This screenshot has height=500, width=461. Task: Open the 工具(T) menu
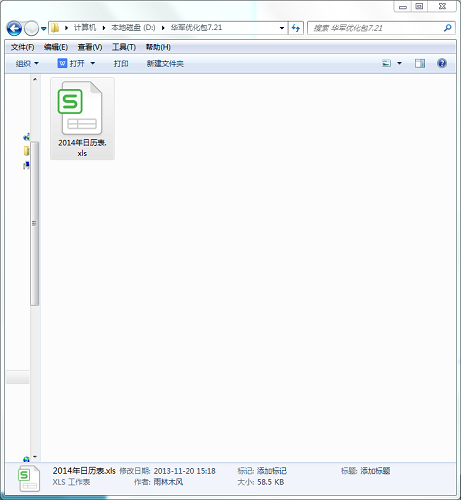tap(124, 47)
